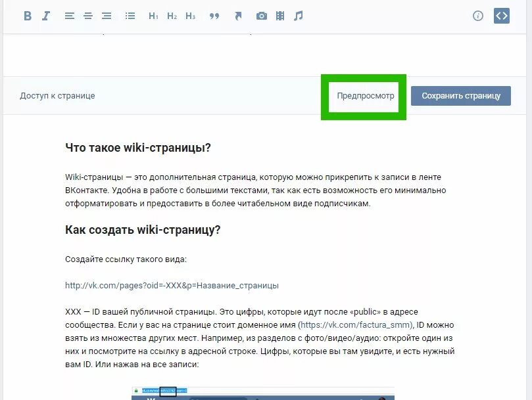Open the vk.com/factura_smm link

click(356, 324)
